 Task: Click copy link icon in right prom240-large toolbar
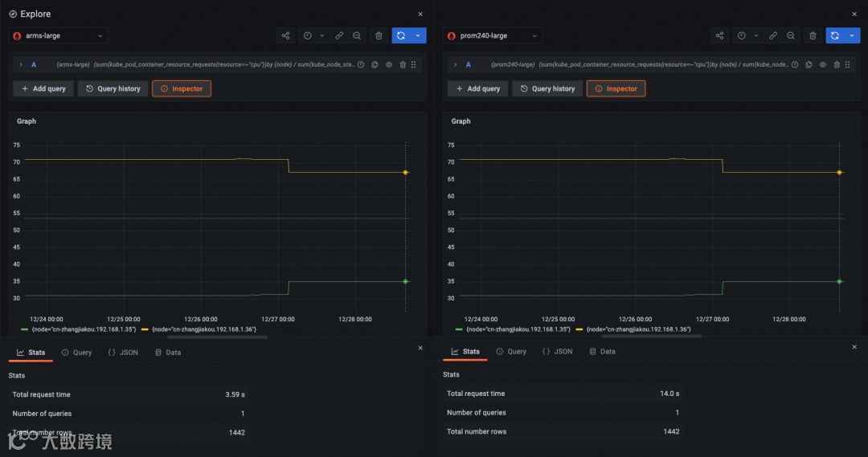coord(773,35)
